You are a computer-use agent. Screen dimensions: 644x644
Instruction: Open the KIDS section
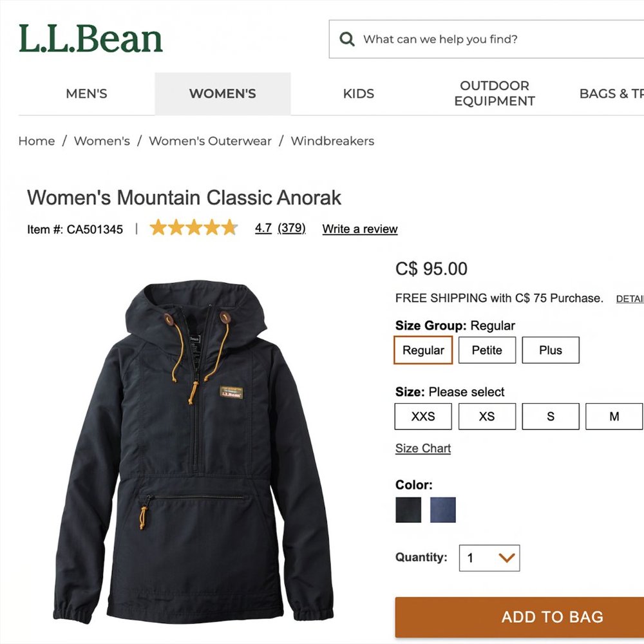[358, 93]
